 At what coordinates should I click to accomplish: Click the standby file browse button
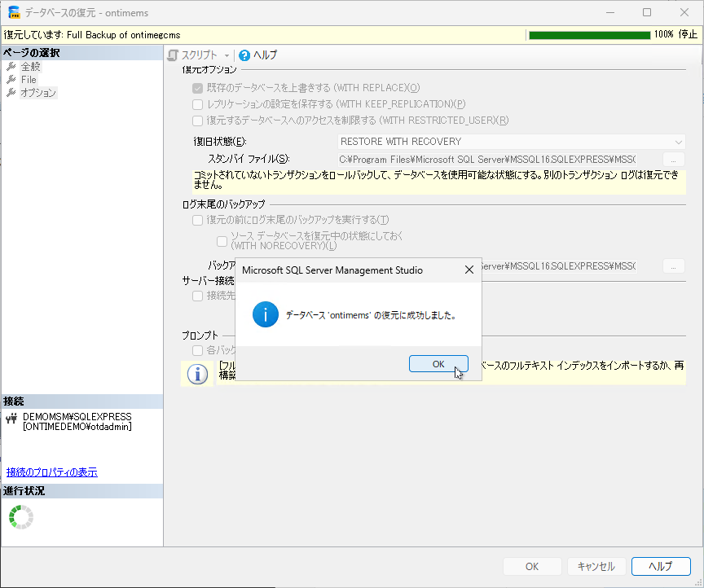(x=673, y=159)
